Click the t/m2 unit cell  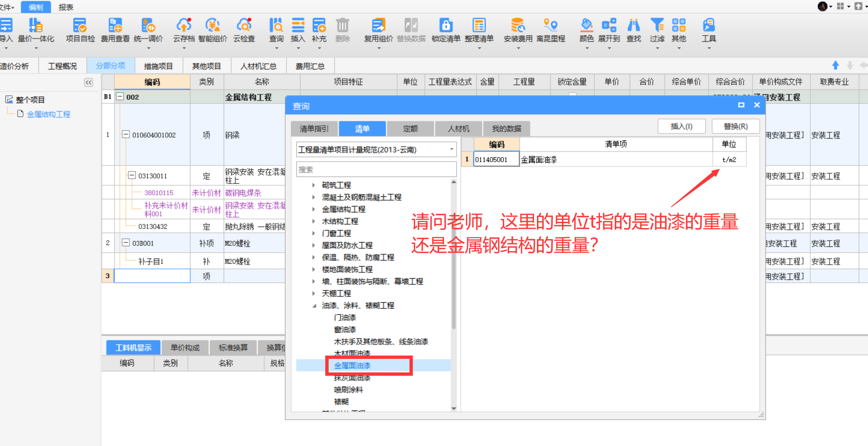729,159
